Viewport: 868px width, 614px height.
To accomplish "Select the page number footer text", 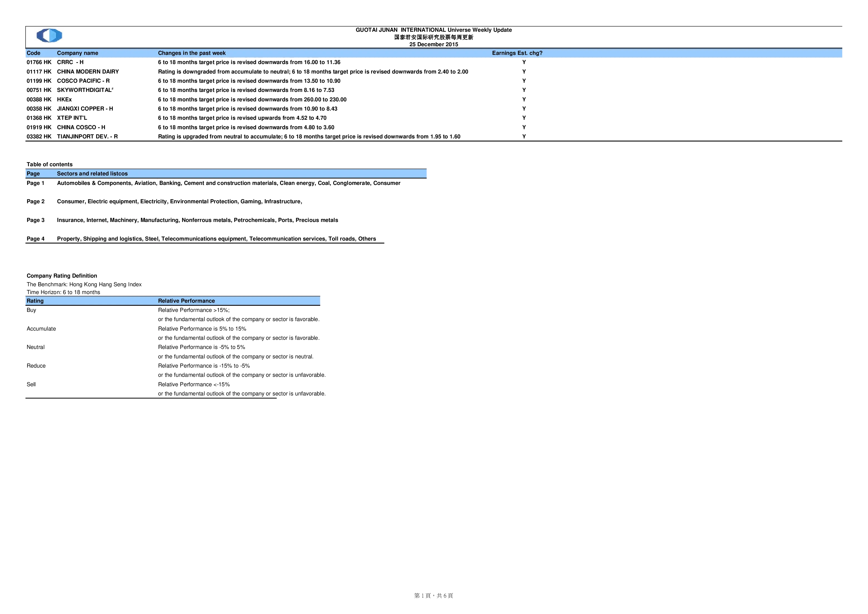I will 434,596.
